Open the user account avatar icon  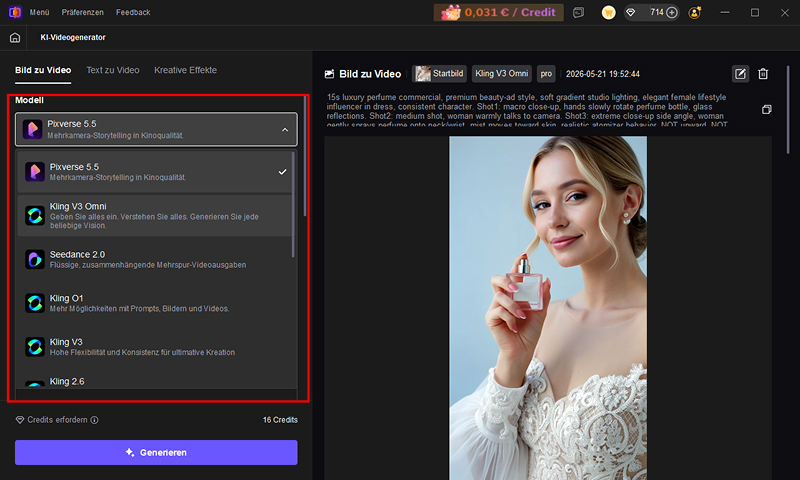695,12
